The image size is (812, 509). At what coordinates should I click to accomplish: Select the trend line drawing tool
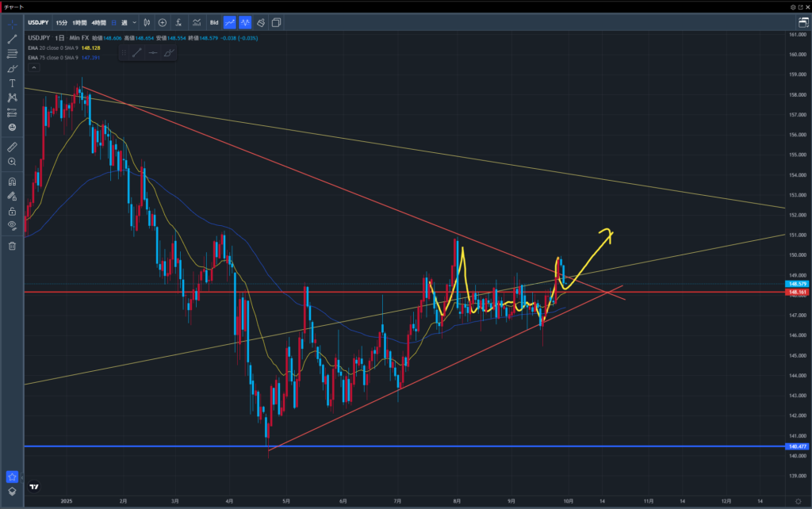coord(12,39)
